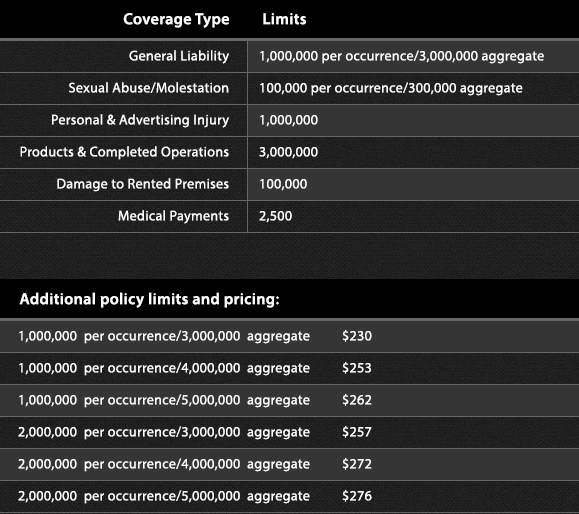The image size is (579, 514).
Task: Click the Additional policy limits and pricing heading
Action: 150,299
